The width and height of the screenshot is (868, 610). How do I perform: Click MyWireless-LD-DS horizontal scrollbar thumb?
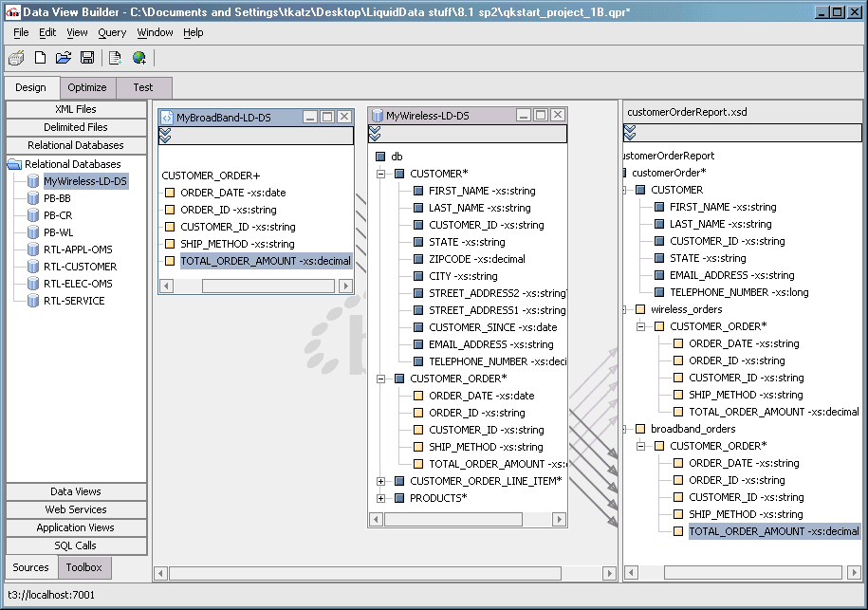453,519
